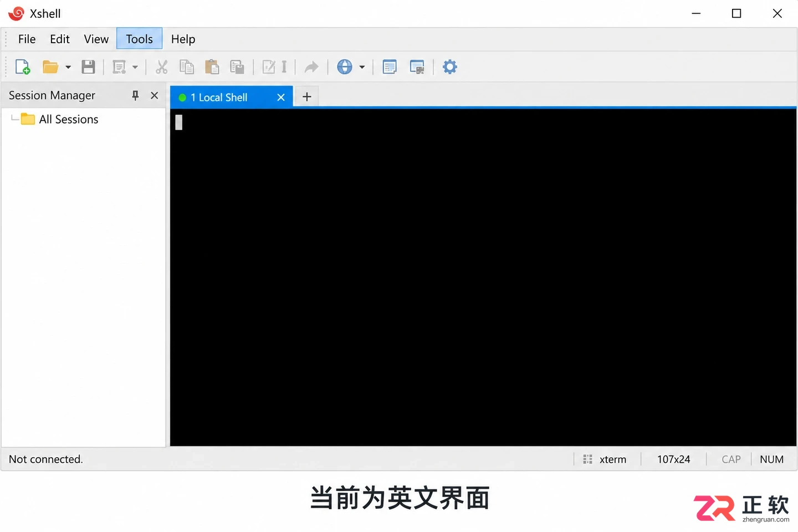Click the text cursor toolbar icon
The image size is (798, 532).
tap(284, 67)
